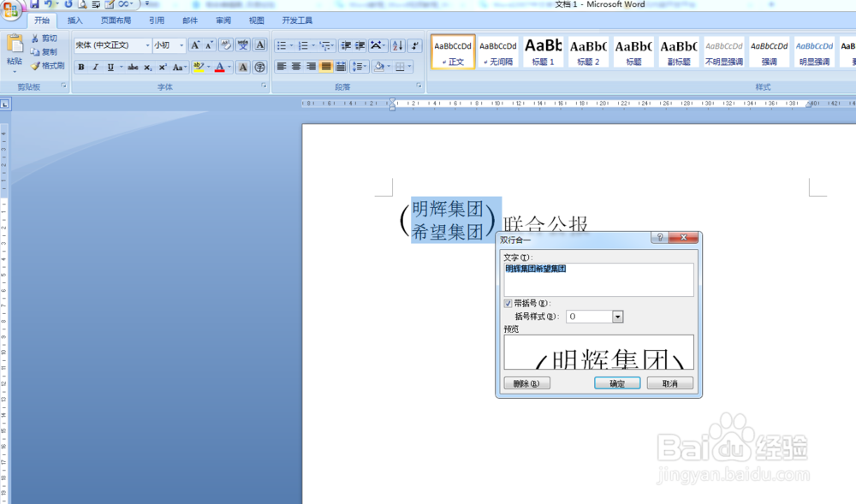Open the 括号样式 bracket style dropdown
Viewport: 856px width, 504px height.
617,317
